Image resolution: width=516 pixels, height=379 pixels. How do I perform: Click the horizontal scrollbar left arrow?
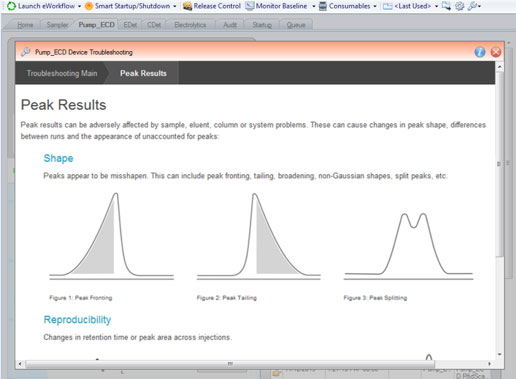20,364
